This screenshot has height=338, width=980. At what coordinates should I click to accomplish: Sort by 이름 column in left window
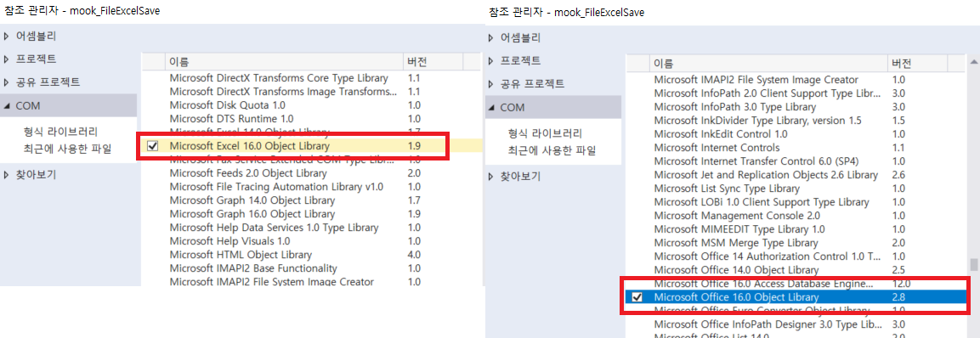(284, 62)
